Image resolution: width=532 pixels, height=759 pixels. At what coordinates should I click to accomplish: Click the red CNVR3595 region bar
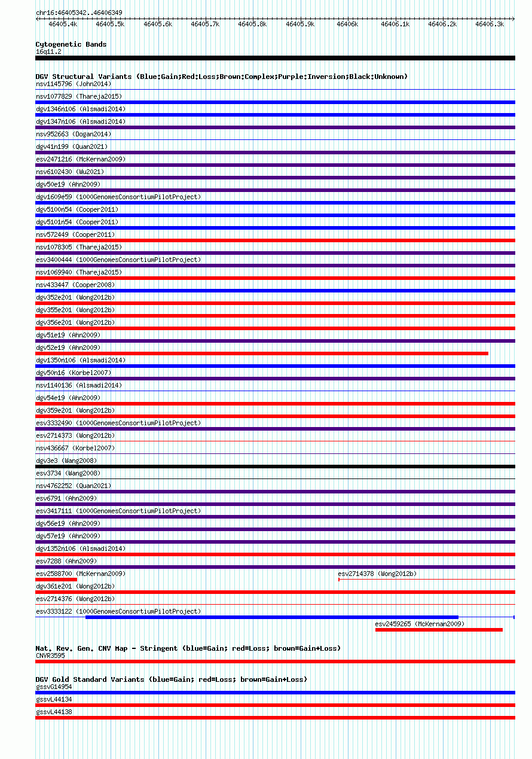point(275,662)
